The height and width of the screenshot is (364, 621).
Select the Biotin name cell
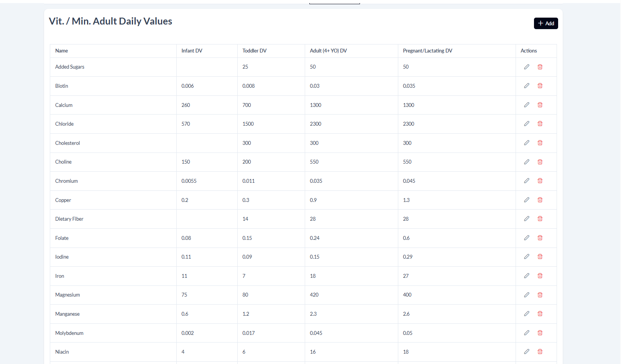(x=113, y=86)
